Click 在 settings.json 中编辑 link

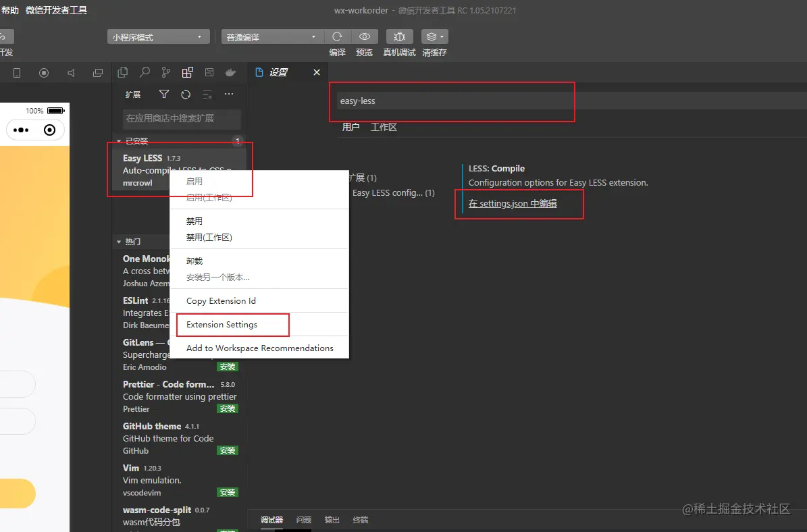coord(513,204)
